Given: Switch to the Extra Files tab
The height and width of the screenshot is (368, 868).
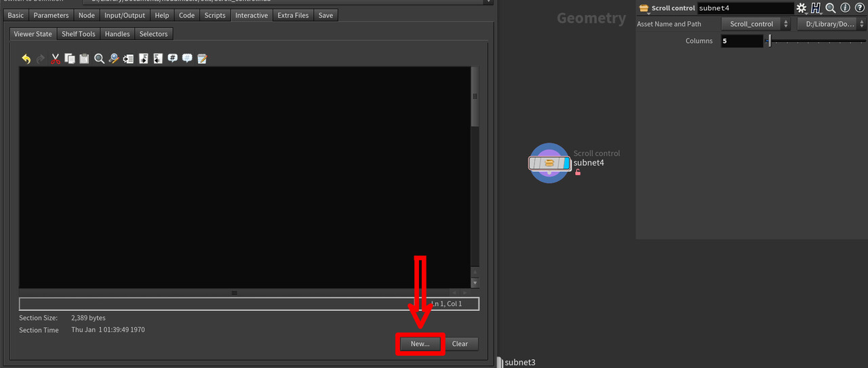Looking at the screenshot, I should (293, 15).
